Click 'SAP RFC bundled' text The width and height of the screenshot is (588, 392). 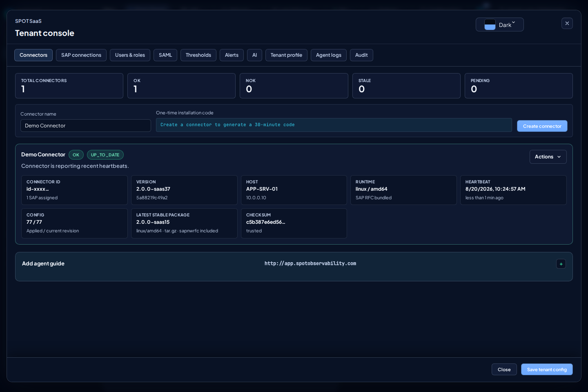[374, 198]
